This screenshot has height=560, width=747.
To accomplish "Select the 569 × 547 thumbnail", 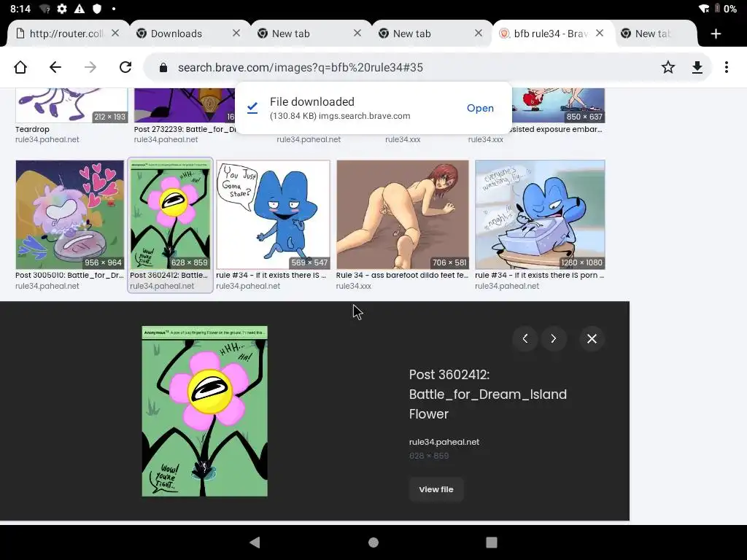I will 273,215.
